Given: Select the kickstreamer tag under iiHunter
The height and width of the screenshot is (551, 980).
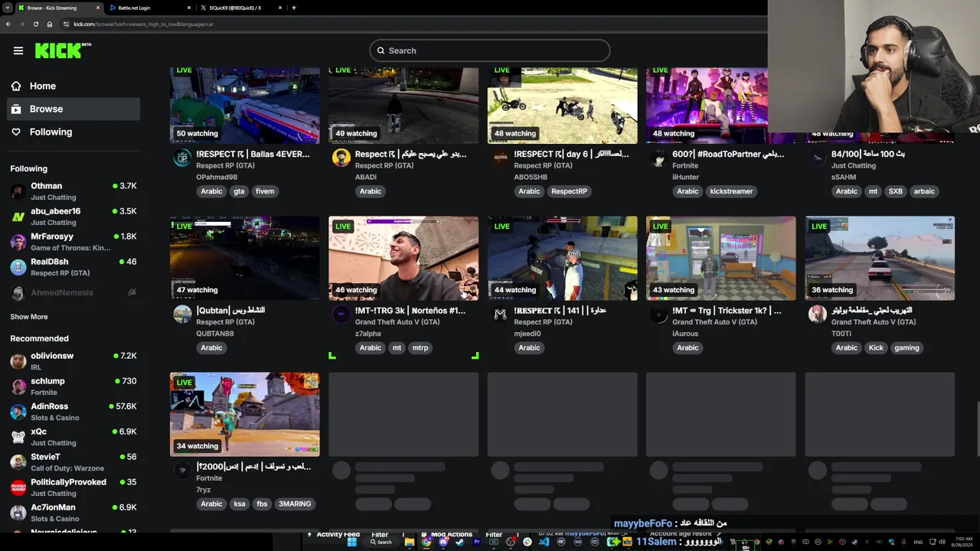Looking at the screenshot, I should pos(731,191).
